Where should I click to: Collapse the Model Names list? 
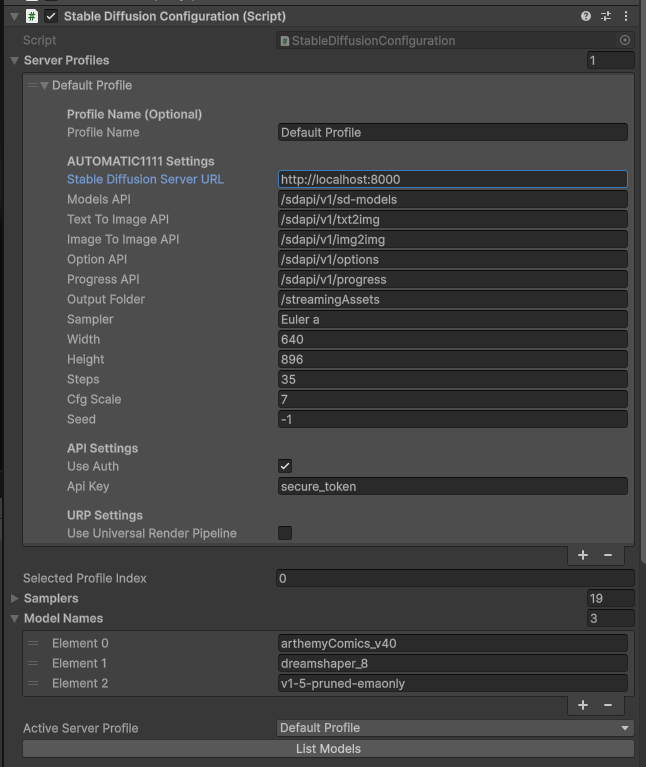coord(14,618)
